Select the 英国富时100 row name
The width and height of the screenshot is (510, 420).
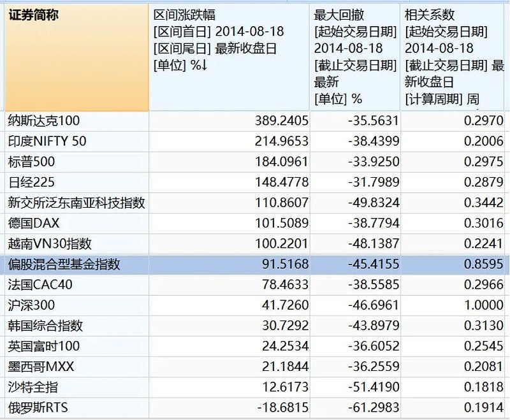click(x=44, y=346)
